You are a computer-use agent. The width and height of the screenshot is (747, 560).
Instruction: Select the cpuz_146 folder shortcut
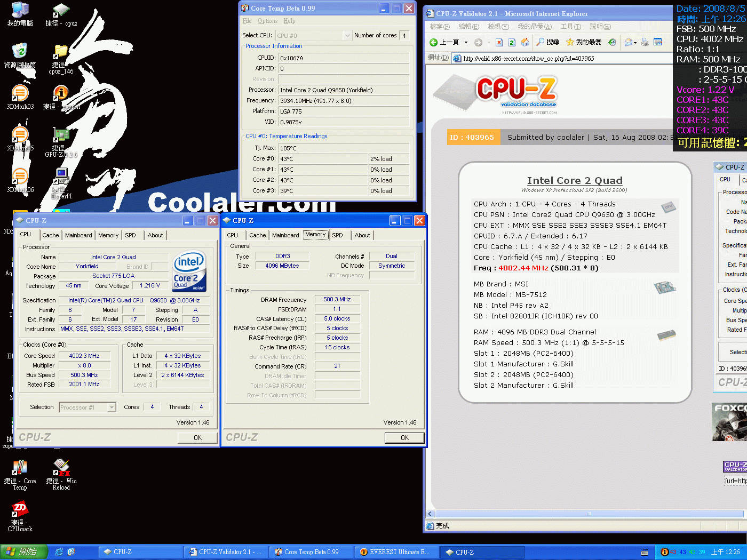(61, 59)
